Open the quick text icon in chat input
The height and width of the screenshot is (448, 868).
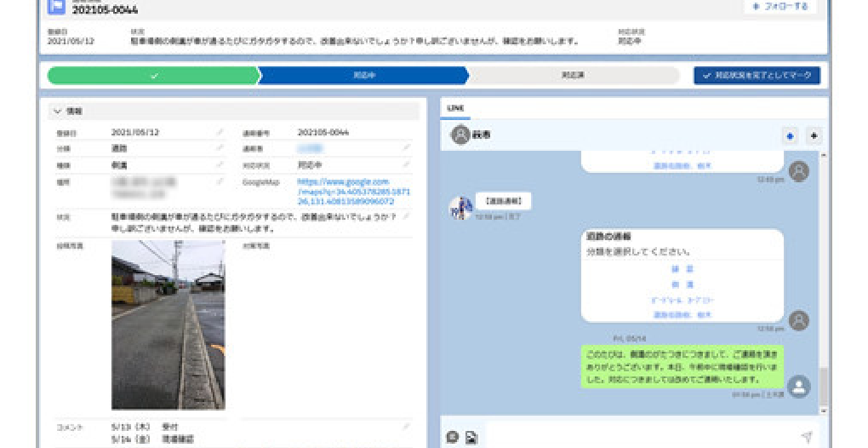(453, 438)
